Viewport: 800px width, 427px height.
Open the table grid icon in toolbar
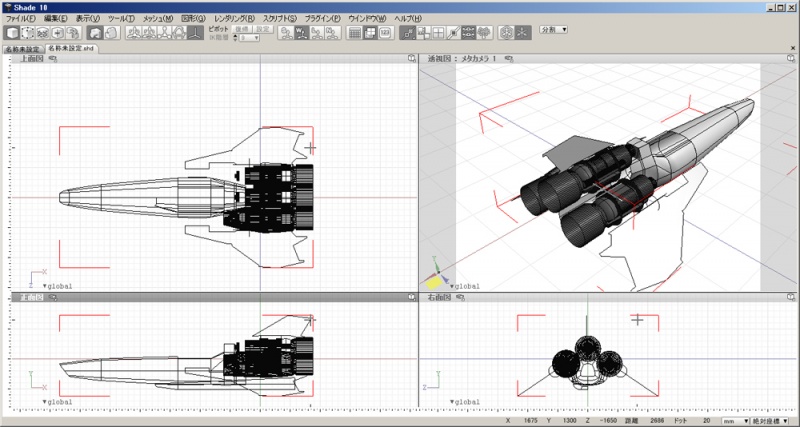[354, 33]
